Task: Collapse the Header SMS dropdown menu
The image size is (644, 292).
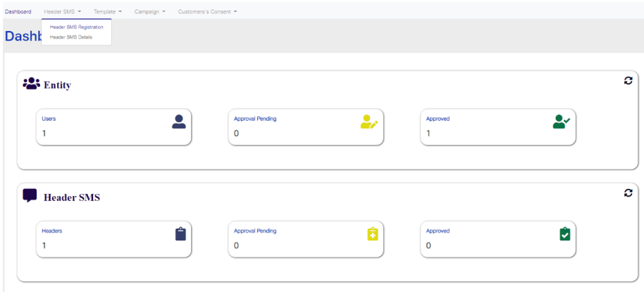Action: [62, 11]
